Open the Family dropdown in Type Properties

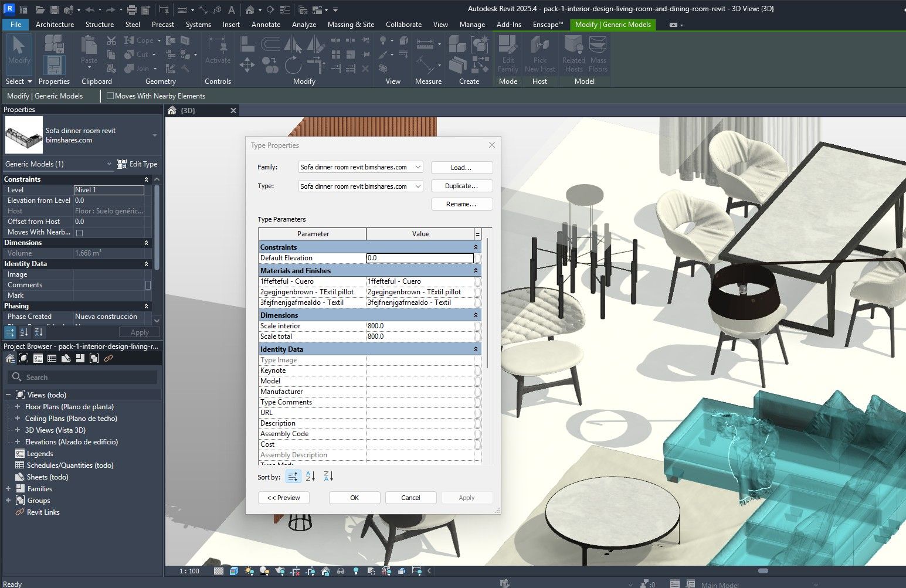(x=418, y=167)
